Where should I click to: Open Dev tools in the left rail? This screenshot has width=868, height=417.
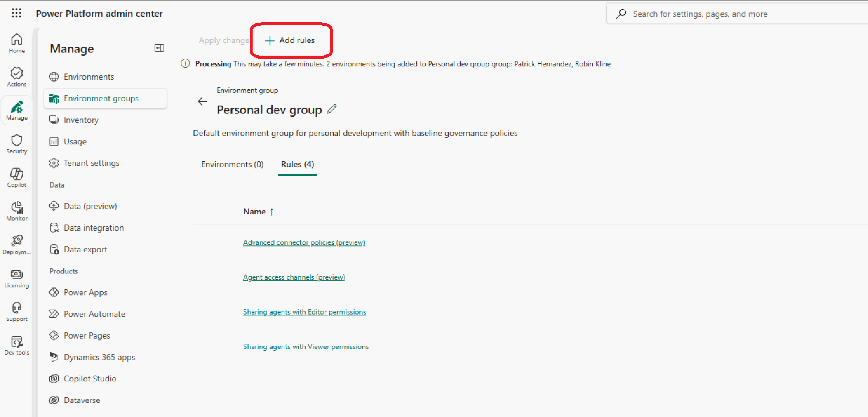[x=16, y=345]
